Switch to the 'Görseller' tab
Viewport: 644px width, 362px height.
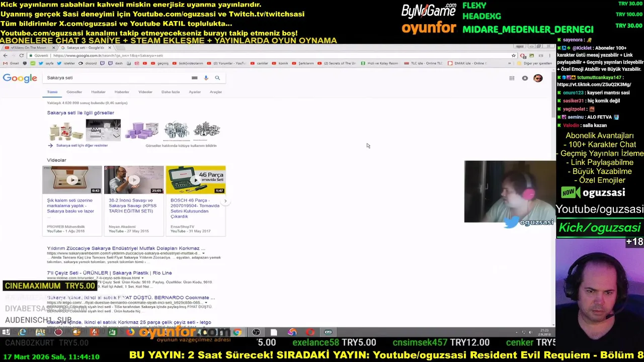(x=74, y=92)
